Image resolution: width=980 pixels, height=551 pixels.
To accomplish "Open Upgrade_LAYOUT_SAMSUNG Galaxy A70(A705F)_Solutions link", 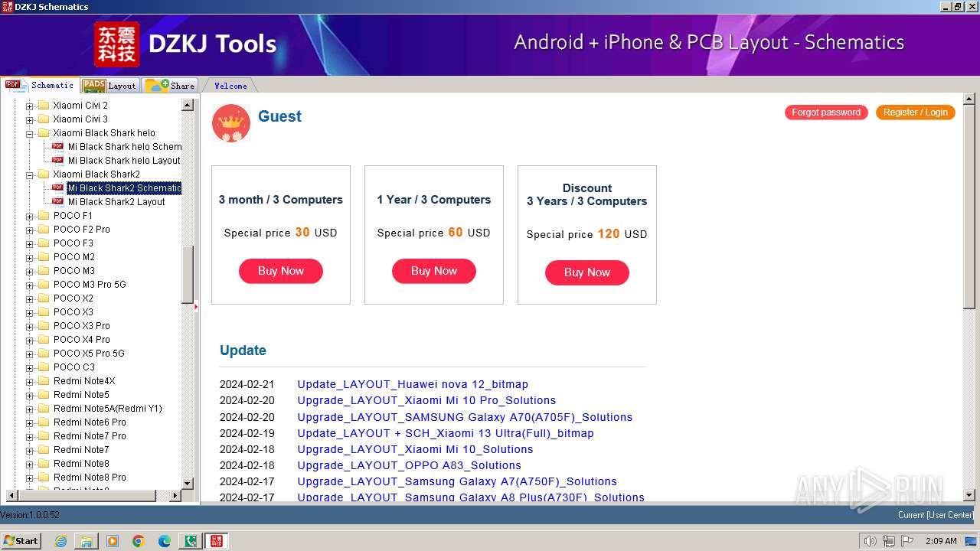I will click(x=465, y=417).
